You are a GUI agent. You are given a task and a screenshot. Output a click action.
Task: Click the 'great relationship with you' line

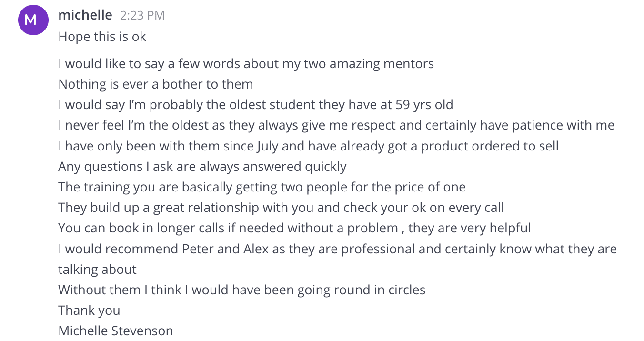point(281,208)
